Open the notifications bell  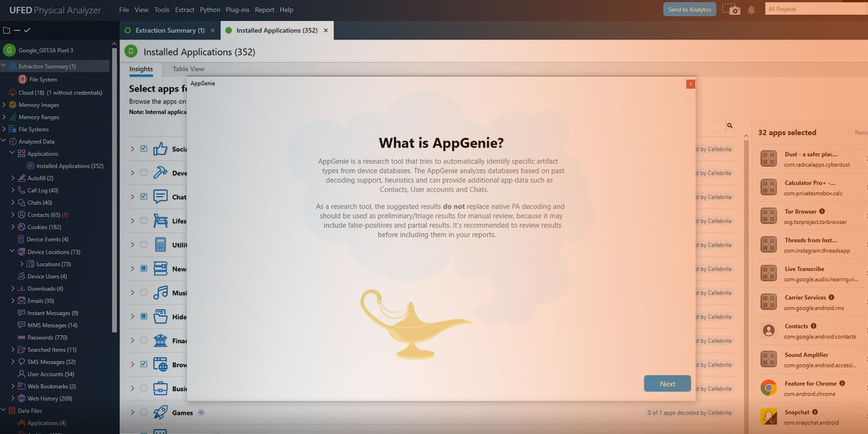(x=751, y=10)
